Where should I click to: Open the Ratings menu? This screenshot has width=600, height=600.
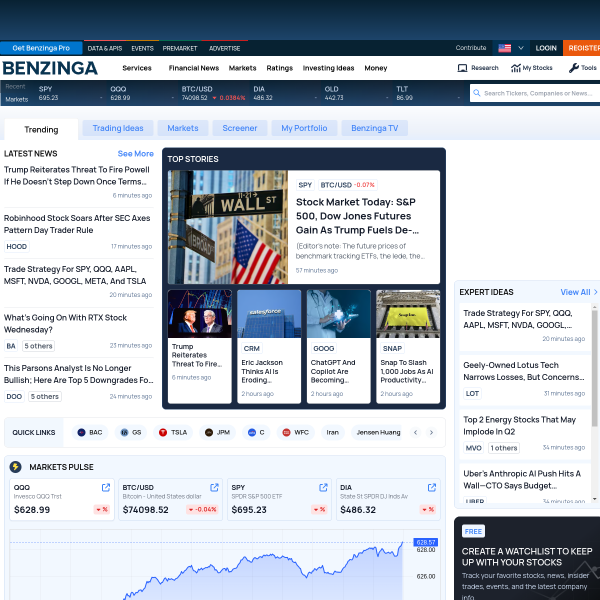280,68
